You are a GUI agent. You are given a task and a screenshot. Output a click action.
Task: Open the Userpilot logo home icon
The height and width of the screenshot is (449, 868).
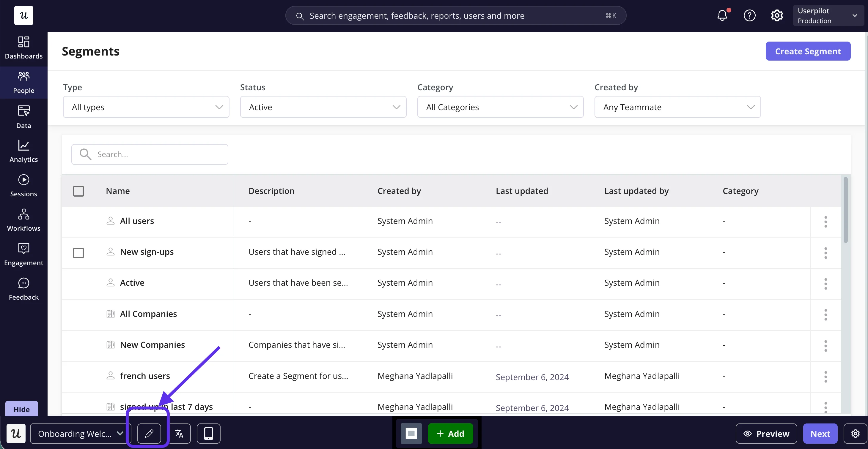tap(23, 15)
